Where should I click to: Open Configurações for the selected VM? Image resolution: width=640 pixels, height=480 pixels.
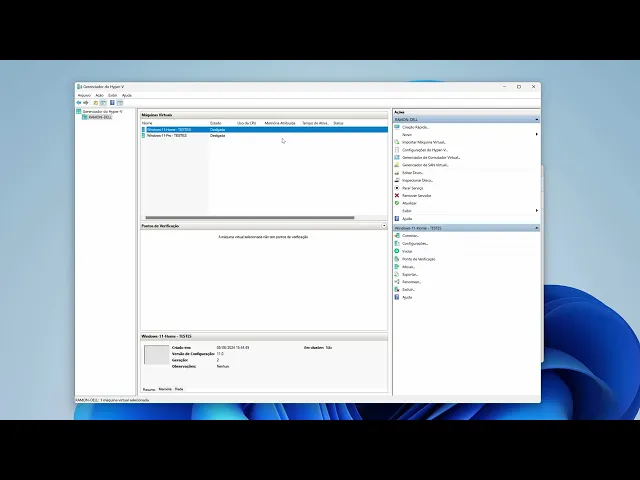415,244
